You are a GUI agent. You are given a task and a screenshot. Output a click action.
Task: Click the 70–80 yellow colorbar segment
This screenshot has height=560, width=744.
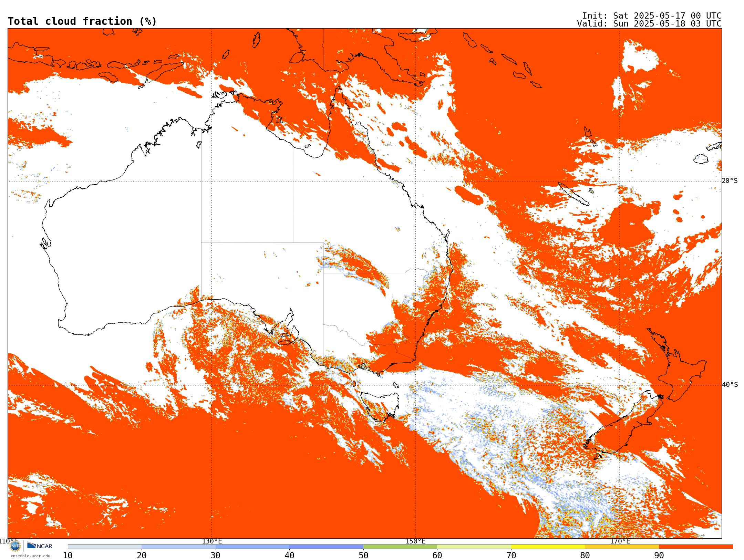tap(548, 547)
